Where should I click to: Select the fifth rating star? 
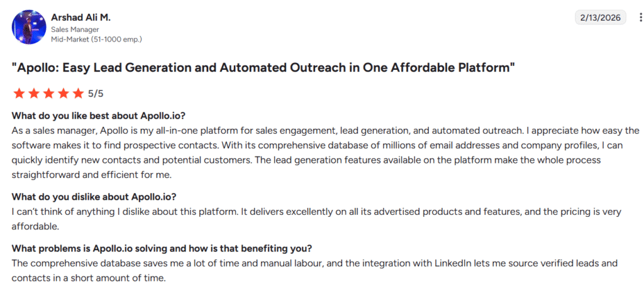pyautogui.click(x=78, y=94)
